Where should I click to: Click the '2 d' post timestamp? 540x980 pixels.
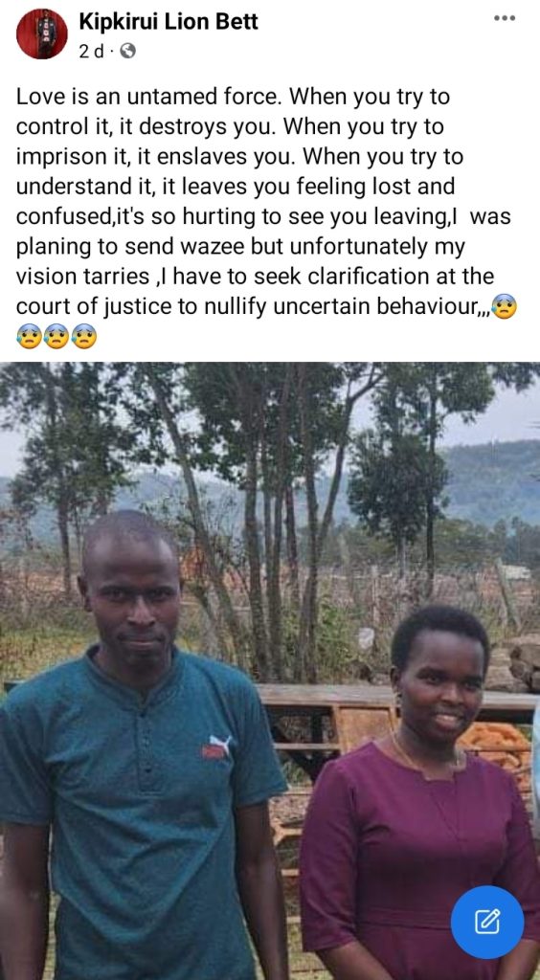91,52
